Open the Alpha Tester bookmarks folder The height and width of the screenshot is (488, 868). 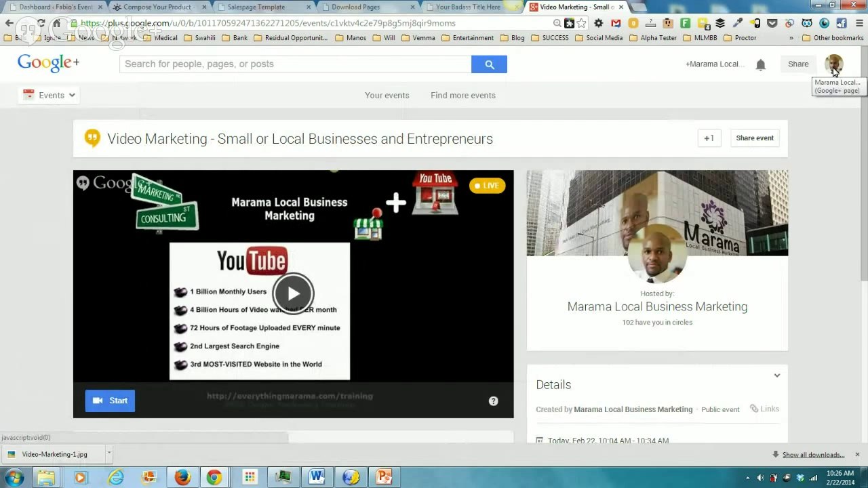coord(653,38)
